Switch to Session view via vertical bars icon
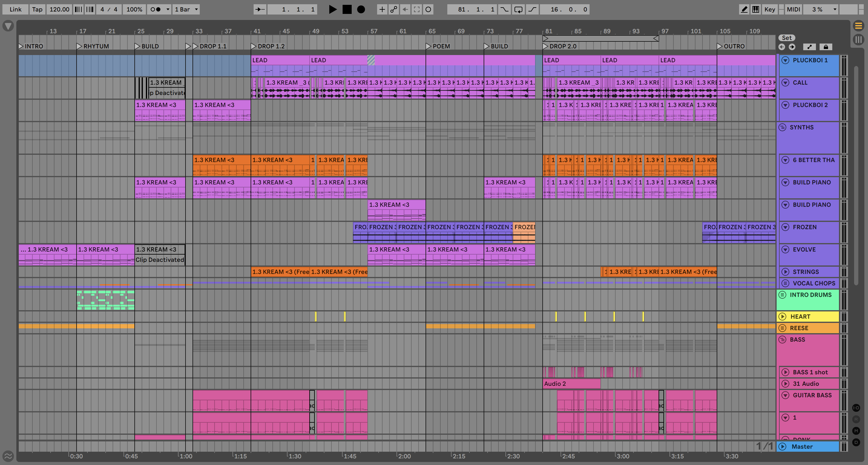 tap(859, 40)
